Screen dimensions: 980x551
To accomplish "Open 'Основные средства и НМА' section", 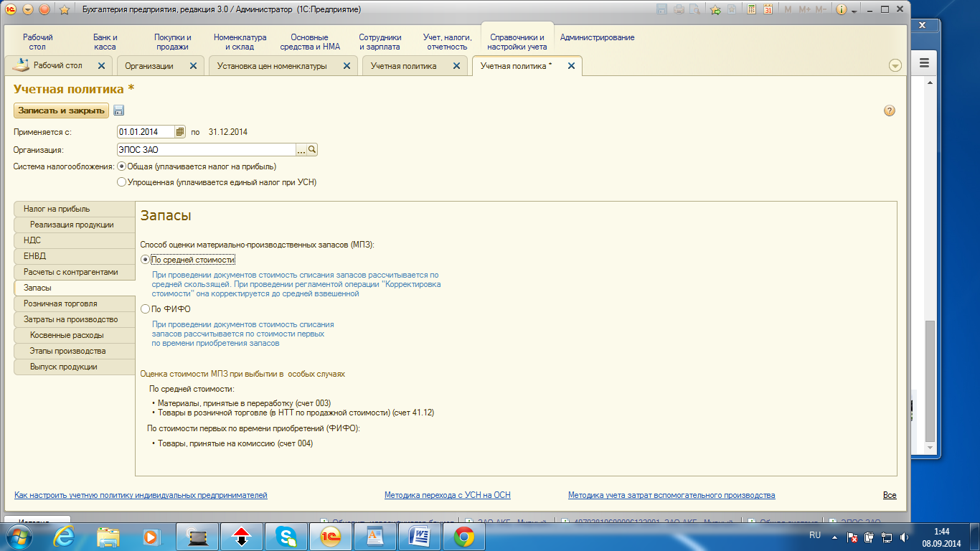I will click(x=311, y=42).
